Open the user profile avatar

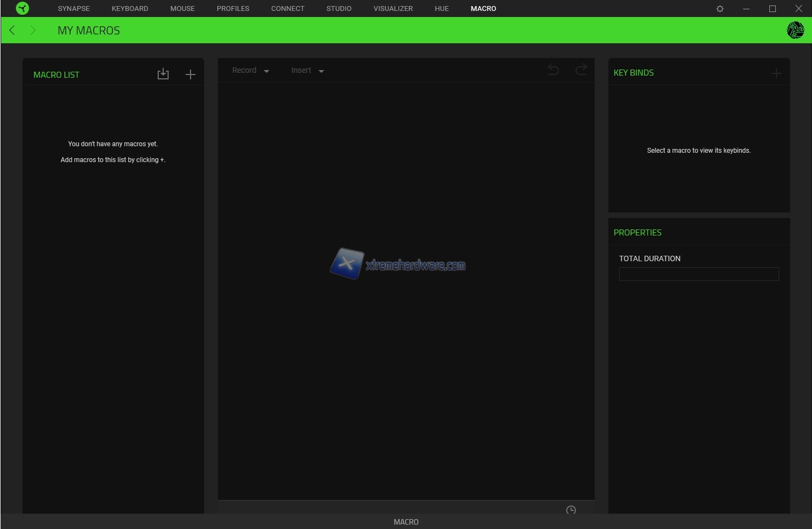click(795, 30)
